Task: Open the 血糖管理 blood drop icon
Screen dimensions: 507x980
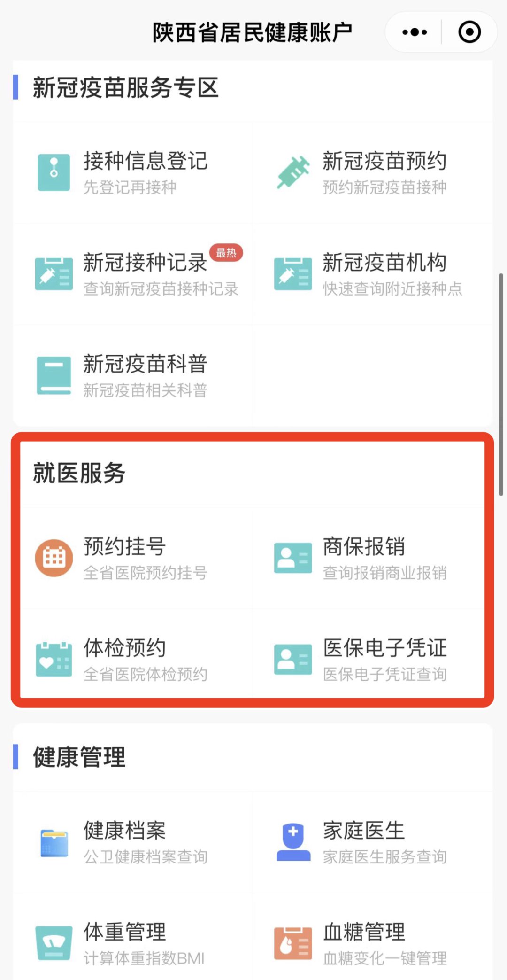Action: pos(293,943)
